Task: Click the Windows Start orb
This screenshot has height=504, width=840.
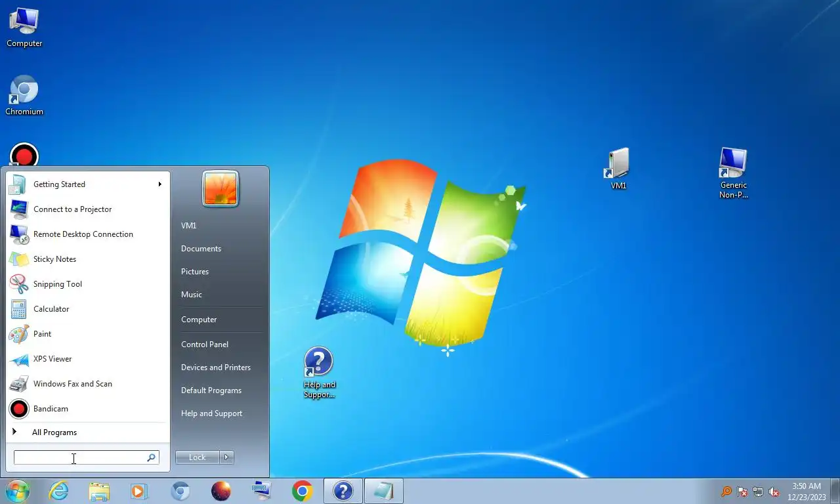Action: pyautogui.click(x=18, y=491)
